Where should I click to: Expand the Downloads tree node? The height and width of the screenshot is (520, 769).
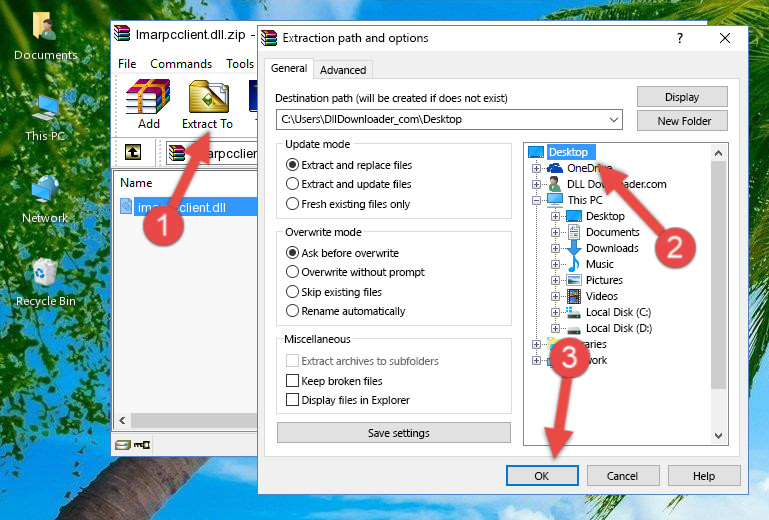point(555,248)
